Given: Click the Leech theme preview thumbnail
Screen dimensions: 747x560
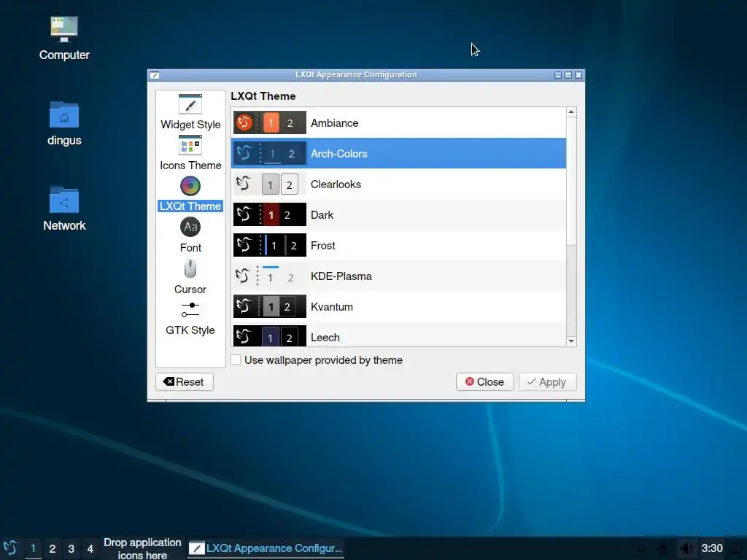Looking at the screenshot, I should click(x=270, y=336).
